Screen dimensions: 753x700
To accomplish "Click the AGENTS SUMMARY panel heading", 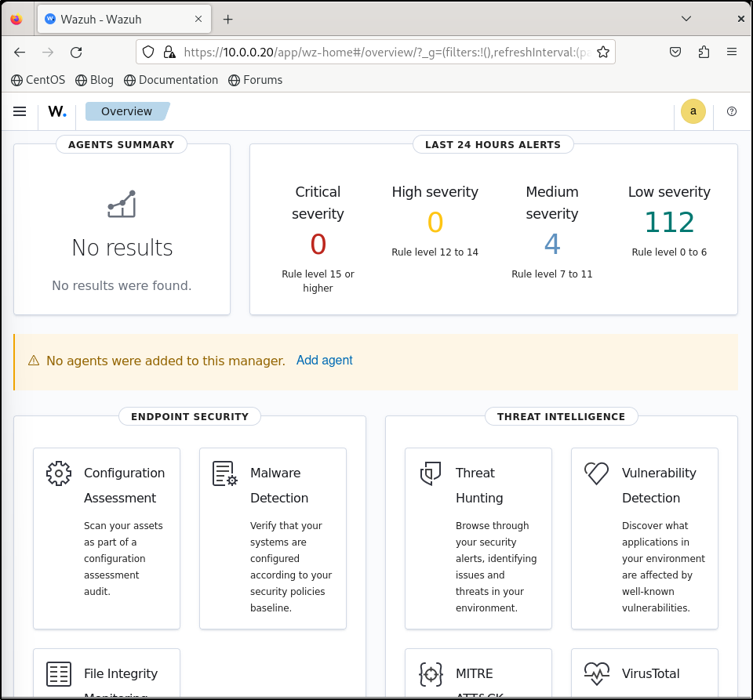I will pos(122,145).
